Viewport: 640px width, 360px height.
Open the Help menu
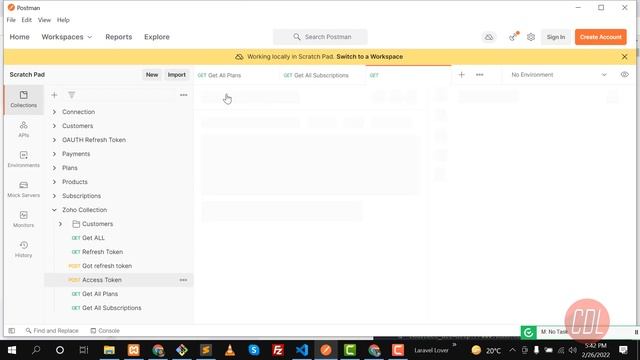click(63, 20)
